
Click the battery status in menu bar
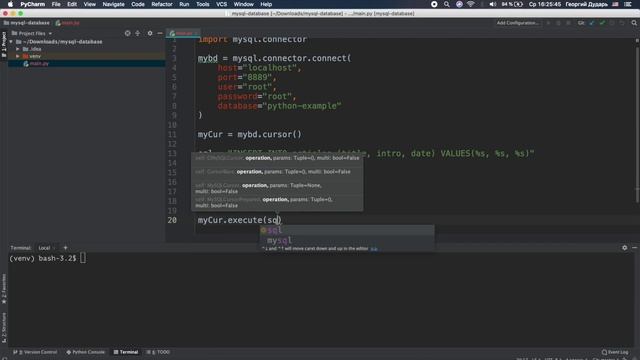pos(512,4)
